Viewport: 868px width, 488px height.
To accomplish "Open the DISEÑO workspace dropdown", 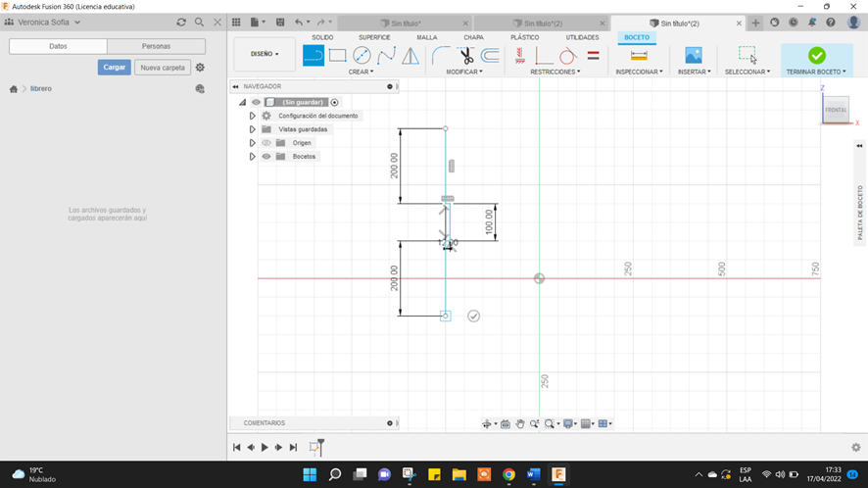I will point(265,54).
